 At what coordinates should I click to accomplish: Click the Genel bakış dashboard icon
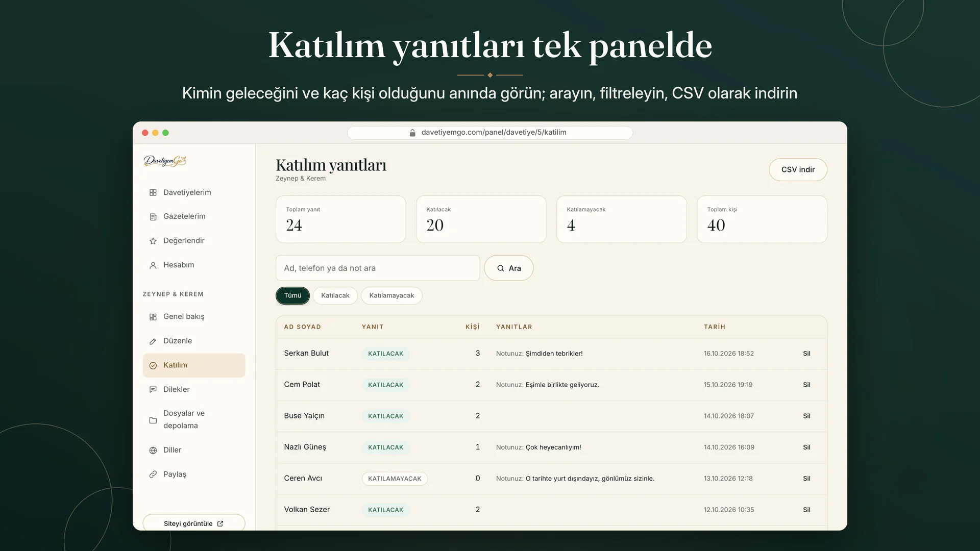click(x=153, y=317)
